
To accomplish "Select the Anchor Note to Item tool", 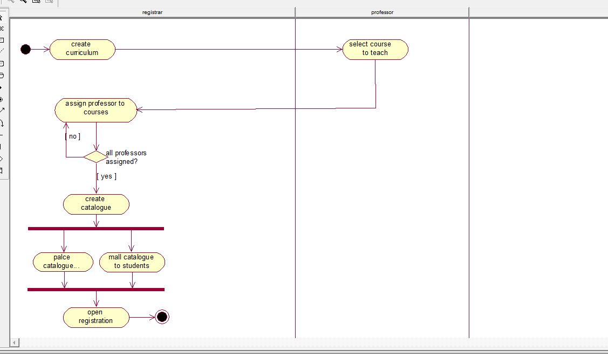I will click(x=2, y=51).
